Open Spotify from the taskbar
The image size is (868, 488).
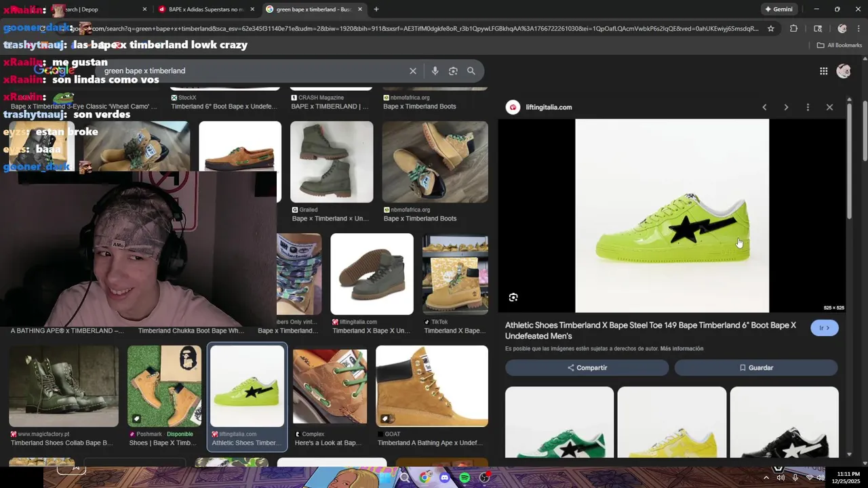click(465, 478)
